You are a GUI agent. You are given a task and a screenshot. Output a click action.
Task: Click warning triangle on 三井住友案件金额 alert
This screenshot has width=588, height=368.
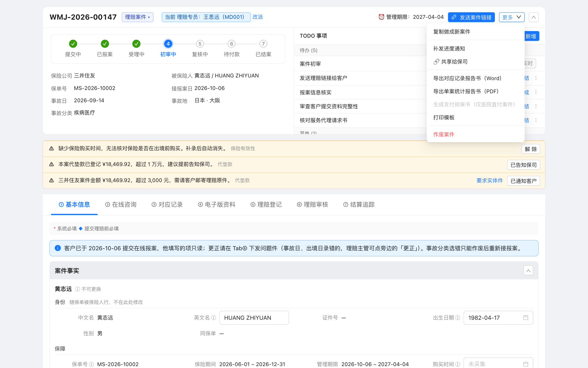click(x=51, y=180)
